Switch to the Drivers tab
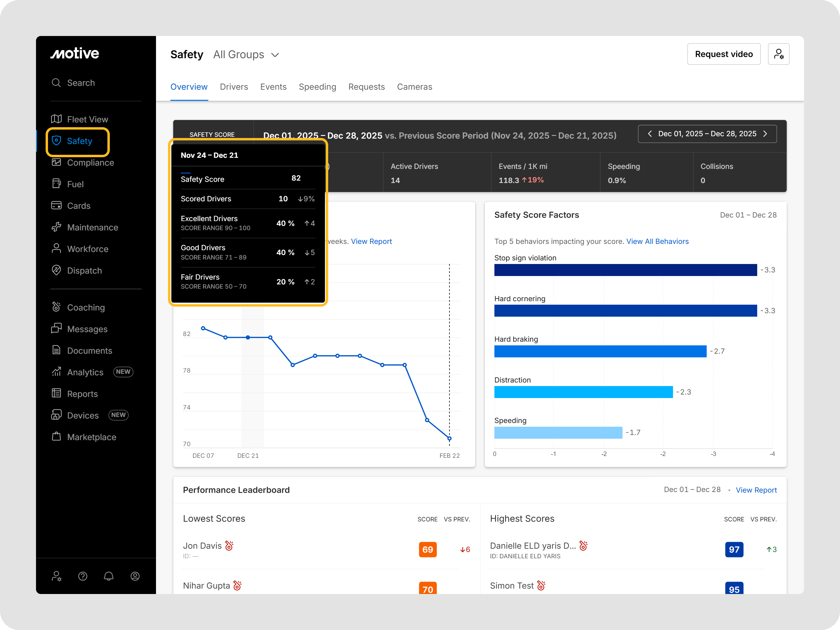This screenshot has width=840, height=630. [233, 87]
